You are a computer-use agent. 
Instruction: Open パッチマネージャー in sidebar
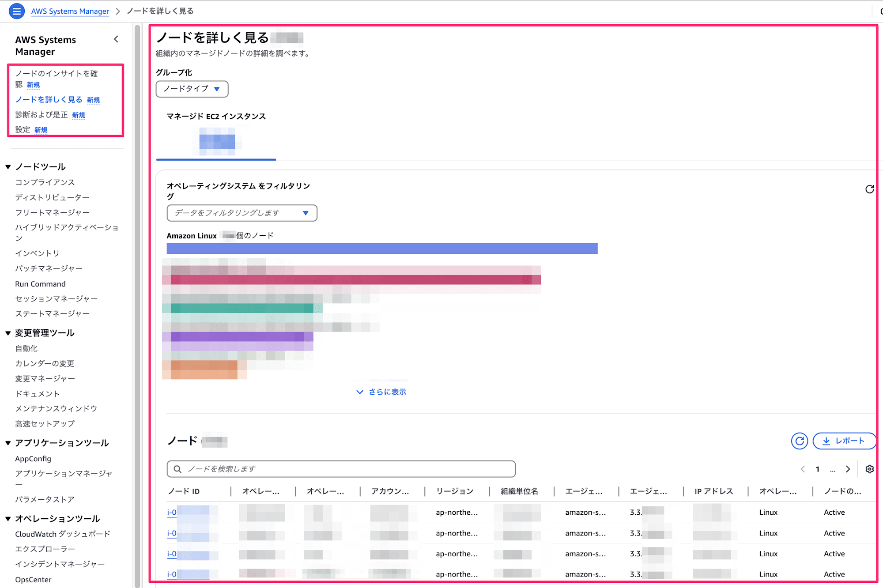click(49, 268)
